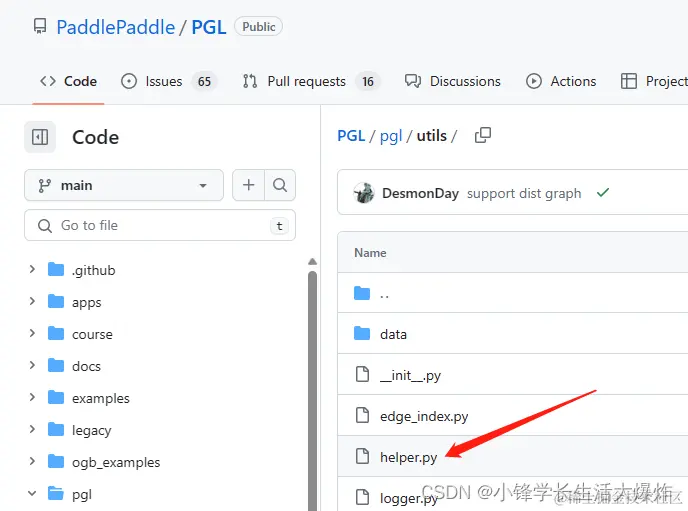Select the docs folder in tree
This screenshot has height=511, width=688.
tap(86, 366)
